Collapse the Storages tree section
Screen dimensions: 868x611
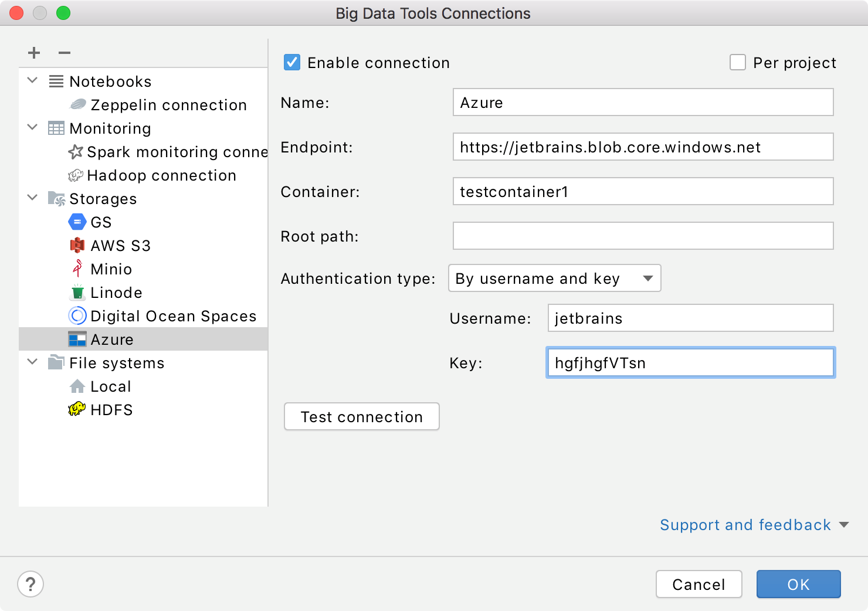pyautogui.click(x=32, y=198)
